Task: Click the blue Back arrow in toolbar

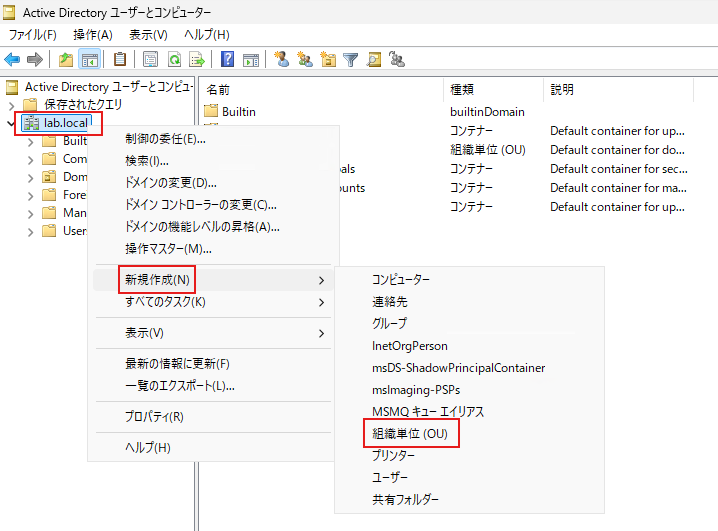Action: (12, 59)
